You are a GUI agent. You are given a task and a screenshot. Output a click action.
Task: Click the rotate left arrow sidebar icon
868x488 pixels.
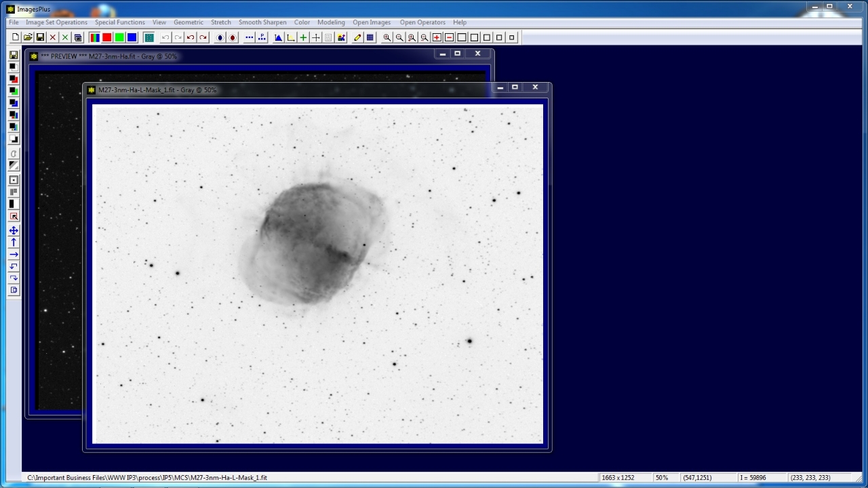(14, 266)
